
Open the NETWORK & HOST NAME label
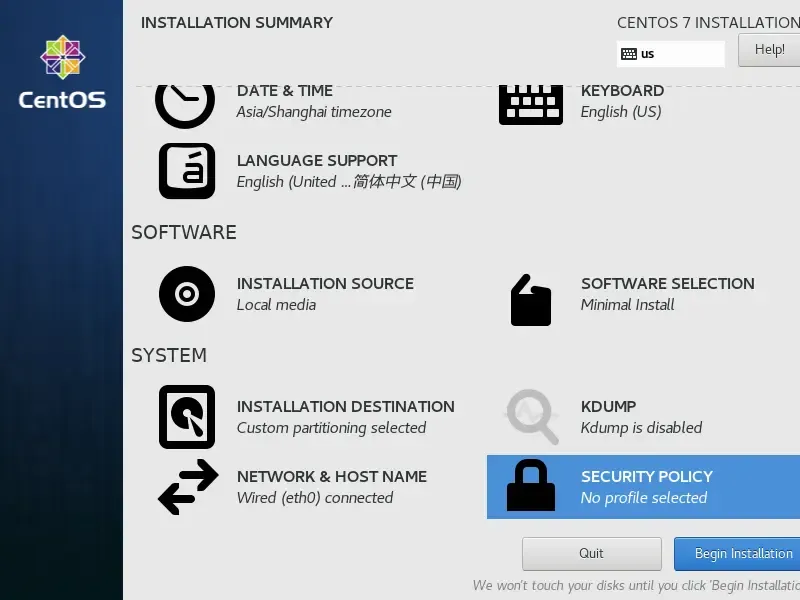[332, 477]
